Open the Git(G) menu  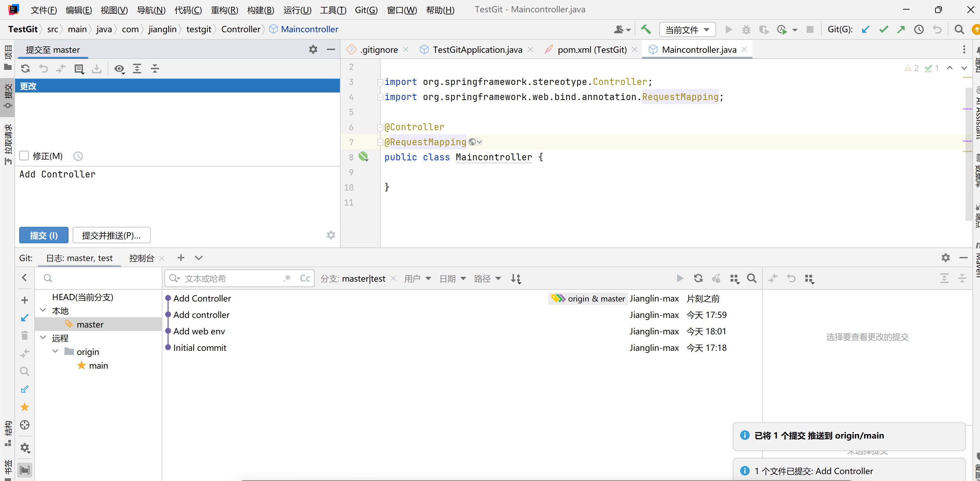point(366,10)
